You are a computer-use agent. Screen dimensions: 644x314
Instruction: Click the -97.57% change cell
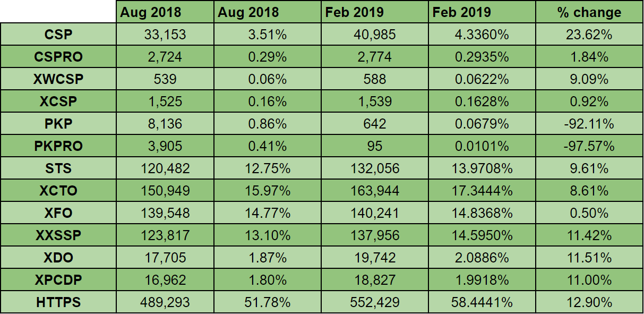[589, 146]
